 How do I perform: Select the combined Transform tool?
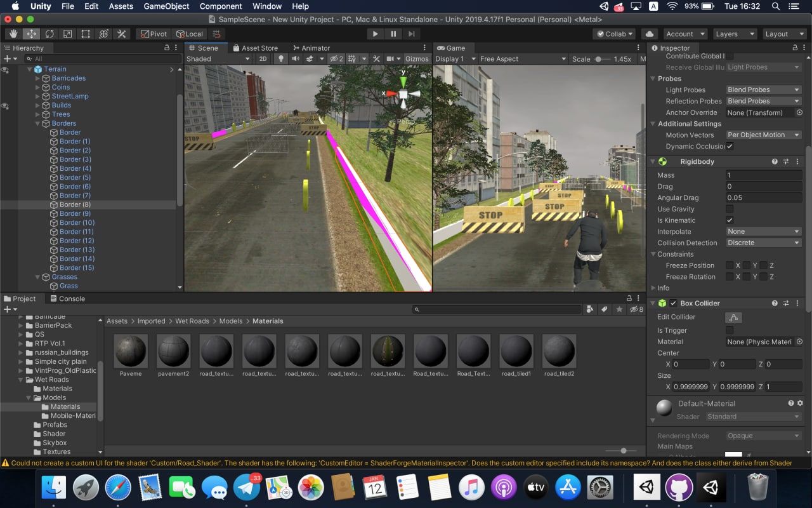[103, 34]
